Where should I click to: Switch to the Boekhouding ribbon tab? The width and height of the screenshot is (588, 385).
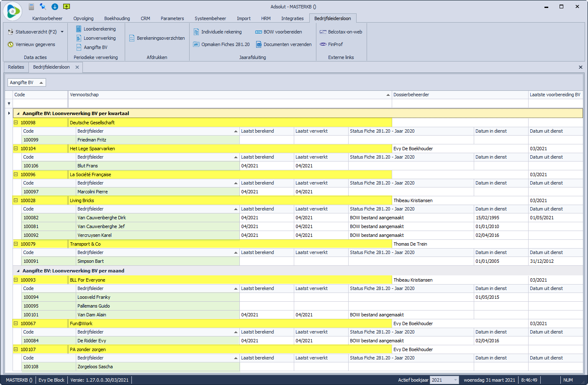(x=117, y=18)
